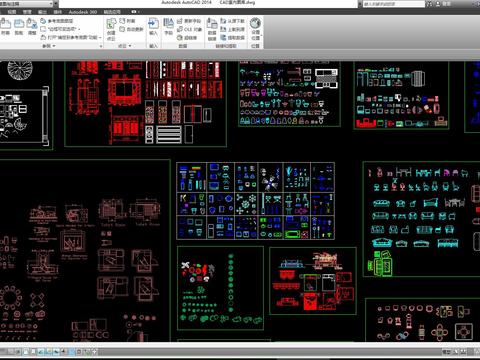Image resolution: width=480 pixels, height=360 pixels.
Task: Toggle point cloud Auto Update (自动更新)
Action: (131, 29)
